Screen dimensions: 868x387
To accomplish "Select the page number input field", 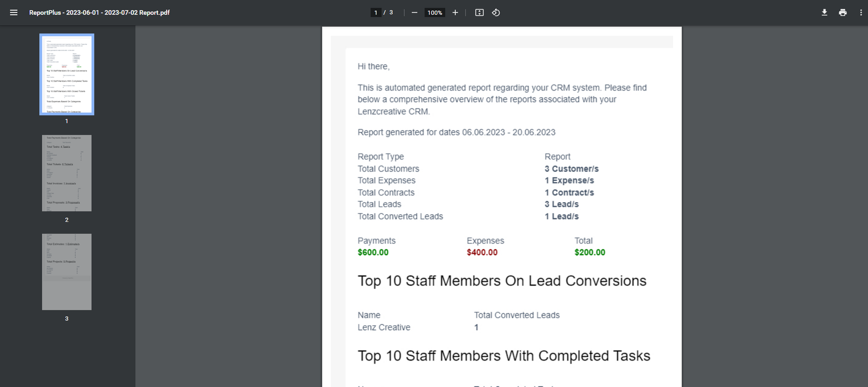I will point(376,12).
